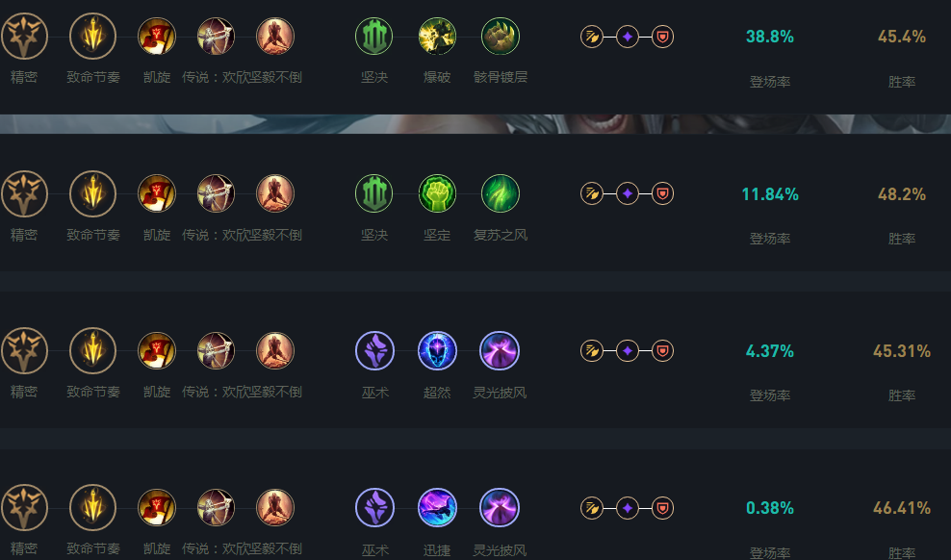Click the 灵光披风 icon in the 4.37% row
This screenshot has width=951, height=560.
(x=500, y=351)
